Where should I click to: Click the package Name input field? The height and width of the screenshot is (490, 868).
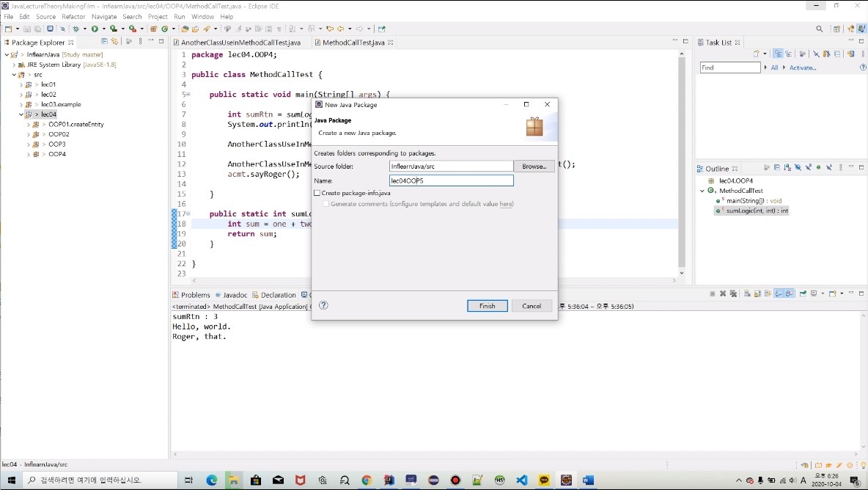(x=451, y=180)
